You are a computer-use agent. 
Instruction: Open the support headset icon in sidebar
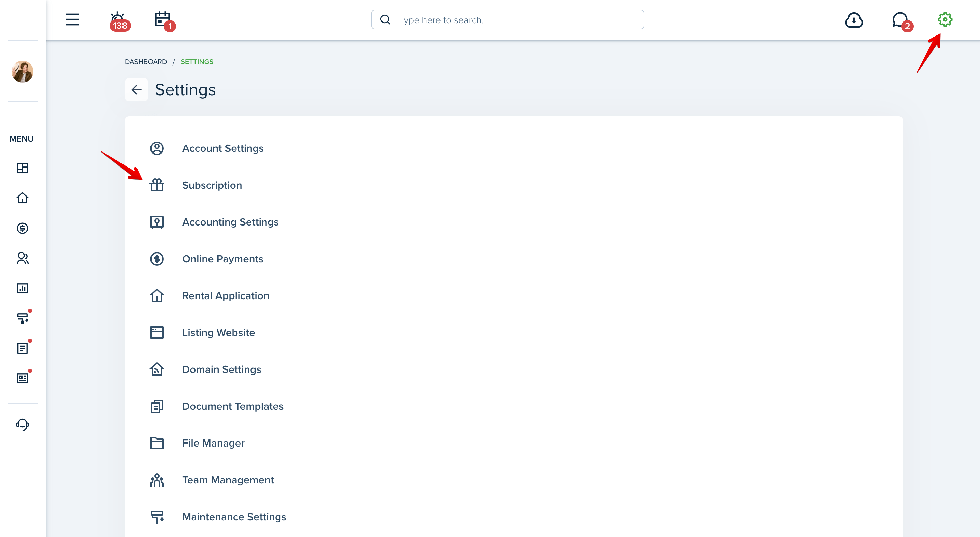(x=23, y=424)
